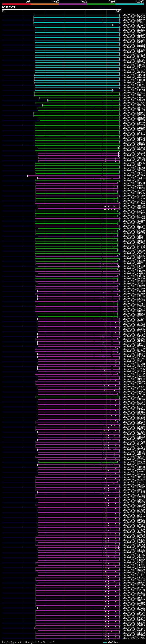
Task: Open hit UniRef100_Q6Z411
Action: 133,30
